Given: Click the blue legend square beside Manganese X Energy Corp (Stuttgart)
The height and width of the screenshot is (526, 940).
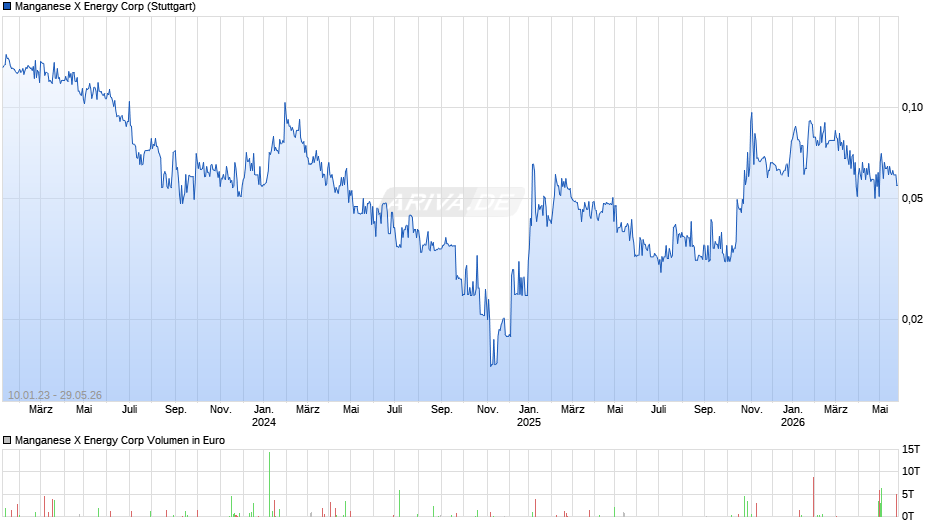Looking at the screenshot, I should [7, 7].
